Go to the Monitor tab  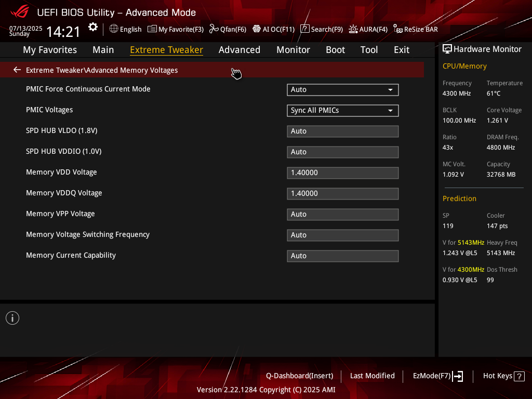coord(293,50)
